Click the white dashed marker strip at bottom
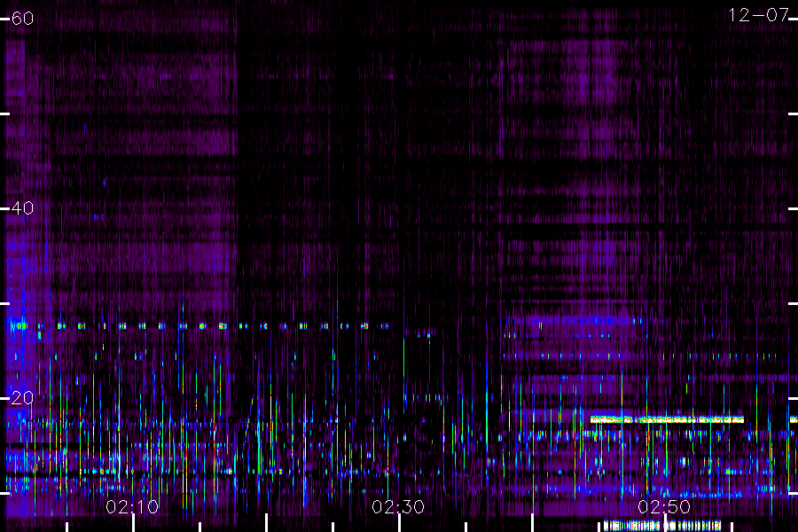This screenshot has width=798, height=532. 662,526
